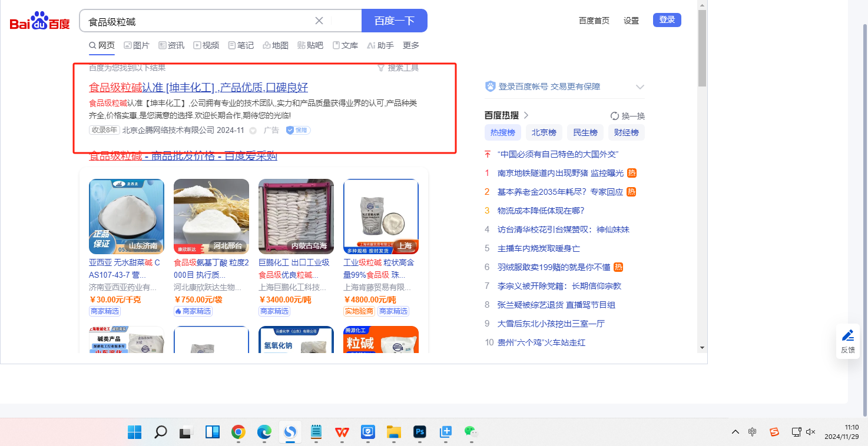The width and height of the screenshot is (868, 446).
Task: Open 设置 in the top right
Action: 631,21
